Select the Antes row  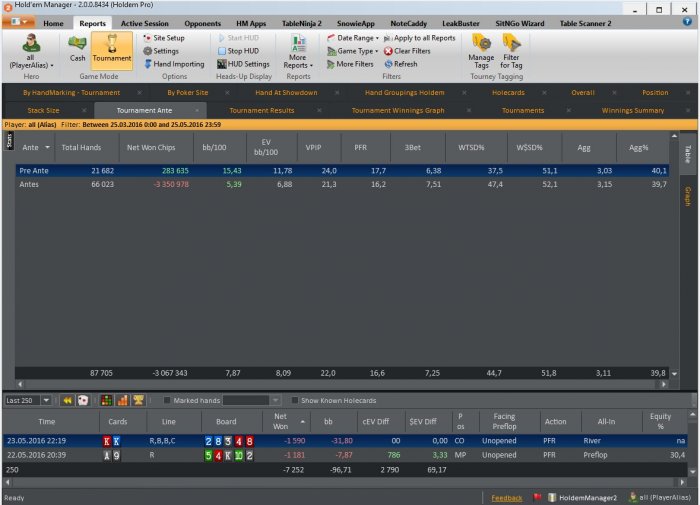pos(342,184)
